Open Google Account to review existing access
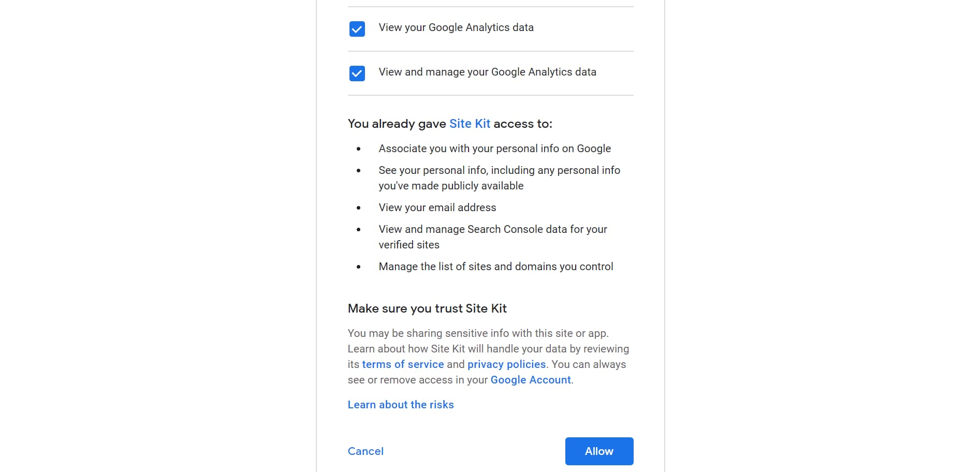The image size is (980, 472). tap(530, 380)
